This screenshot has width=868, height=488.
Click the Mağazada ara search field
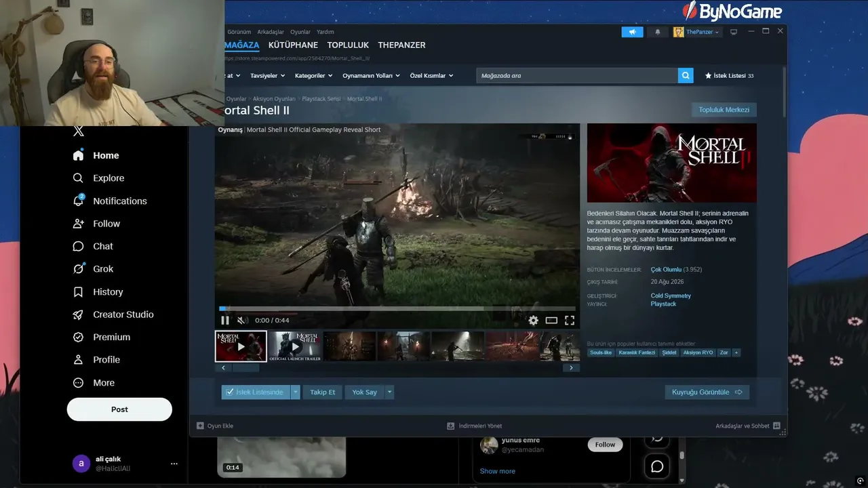point(577,76)
